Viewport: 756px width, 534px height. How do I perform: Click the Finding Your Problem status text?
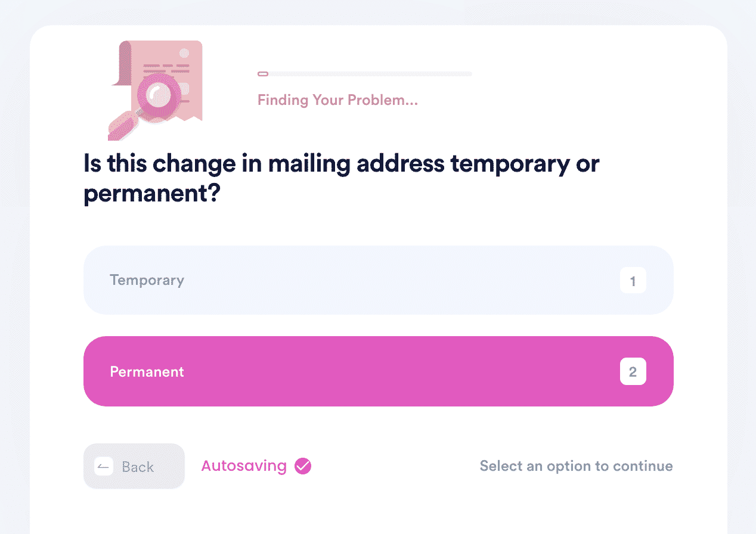tap(337, 100)
